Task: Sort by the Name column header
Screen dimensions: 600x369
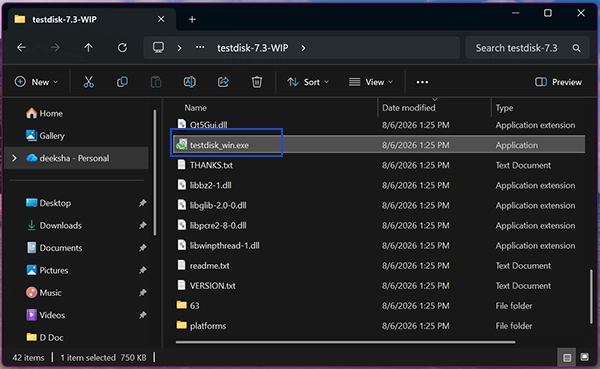Action: [195, 108]
